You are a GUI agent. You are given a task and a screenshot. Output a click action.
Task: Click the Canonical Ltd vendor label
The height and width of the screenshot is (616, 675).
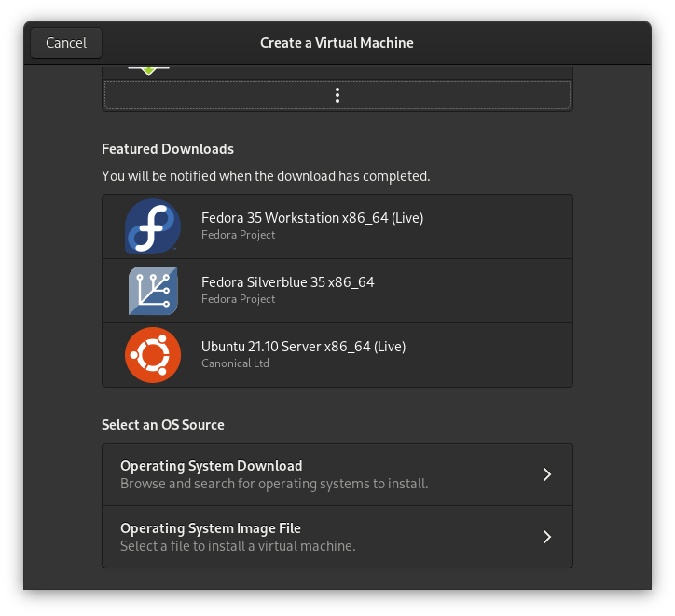point(235,363)
